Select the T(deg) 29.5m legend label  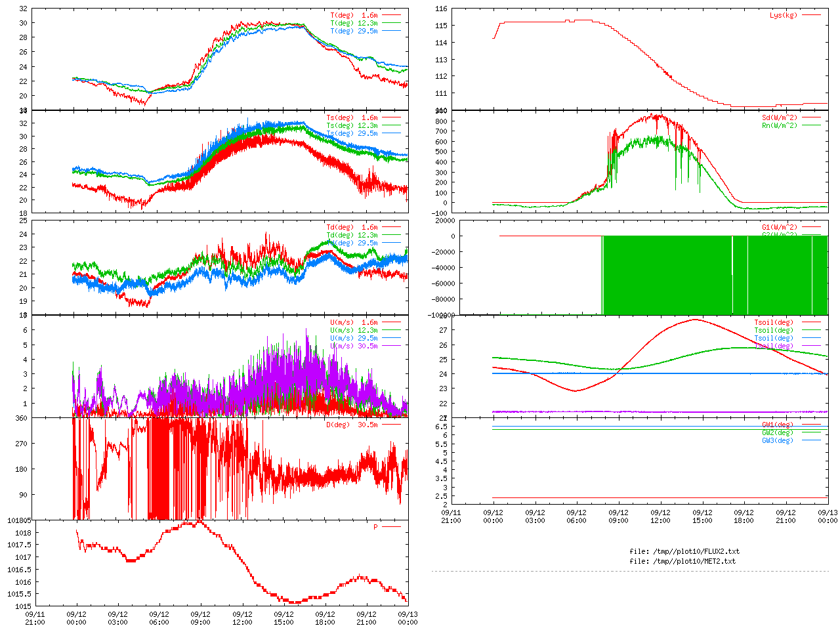[354, 31]
